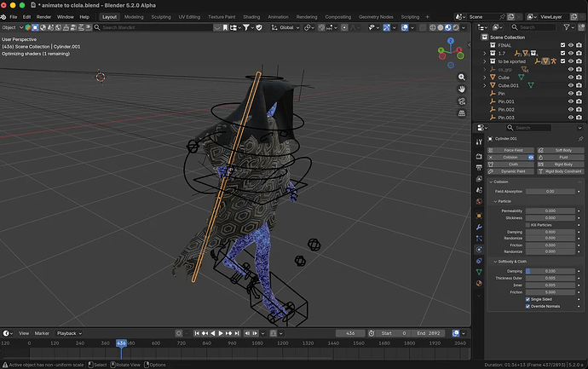The width and height of the screenshot is (588, 369).
Task: Click the pin icon beside Cylinder.001
Action: pos(580,139)
